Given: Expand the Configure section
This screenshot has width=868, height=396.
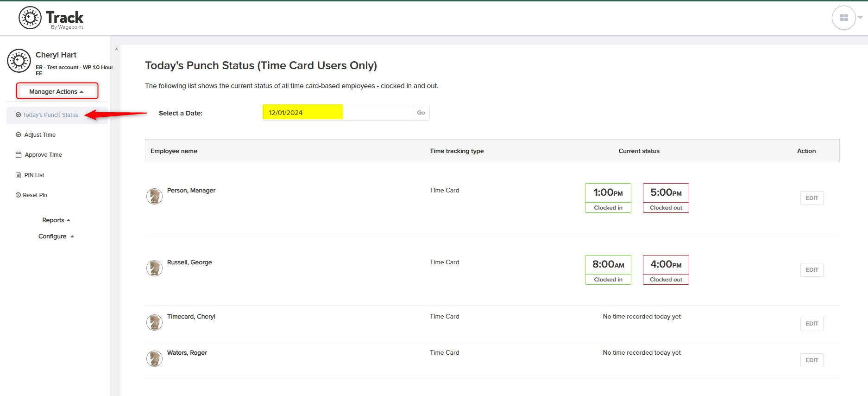Looking at the screenshot, I should (x=56, y=236).
